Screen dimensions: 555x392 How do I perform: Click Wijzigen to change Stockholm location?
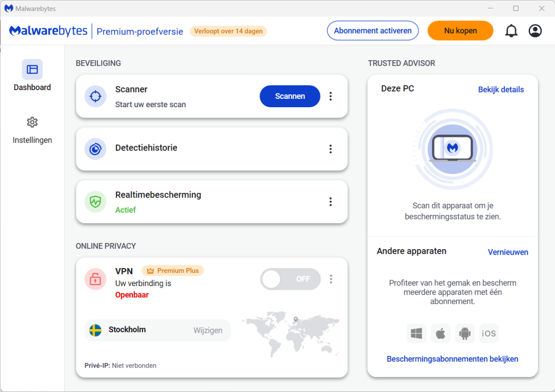click(208, 331)
